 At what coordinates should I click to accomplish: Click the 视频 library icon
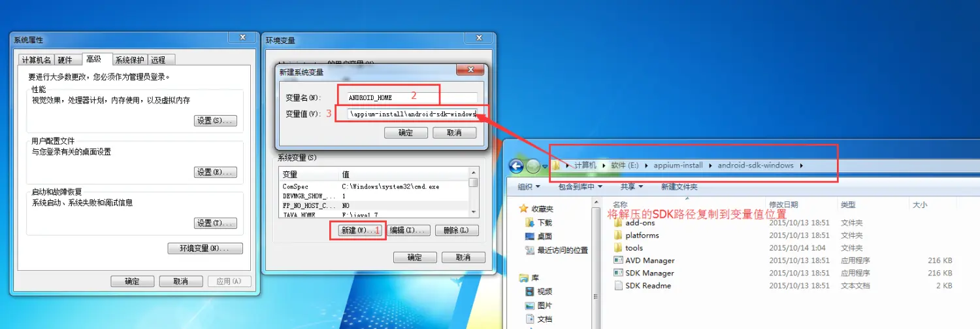(x=530, y=292)
